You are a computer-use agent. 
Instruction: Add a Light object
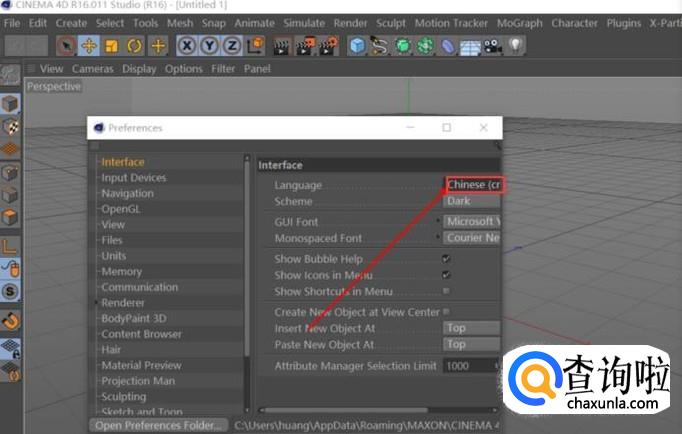pos(516,45)
